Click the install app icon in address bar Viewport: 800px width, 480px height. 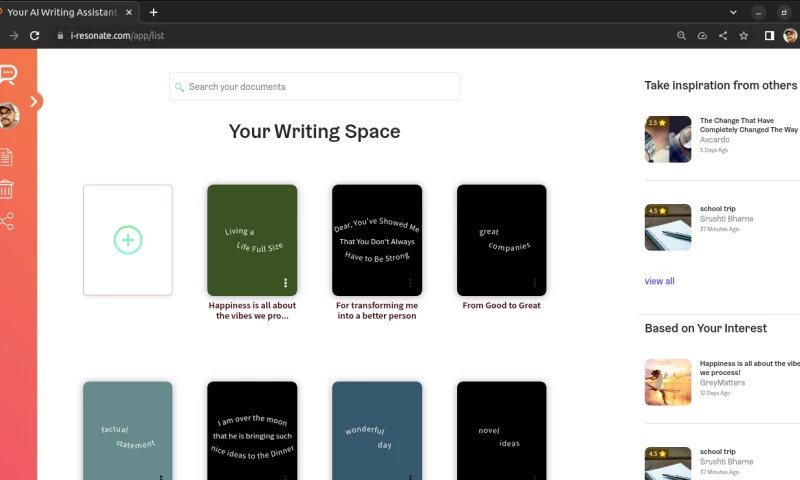702,36
